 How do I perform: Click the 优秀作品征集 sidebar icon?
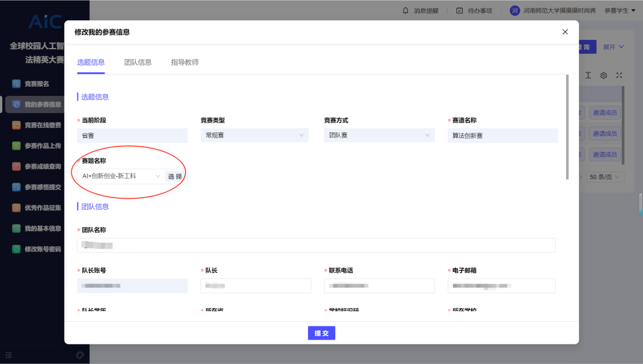tap(17, 208)
